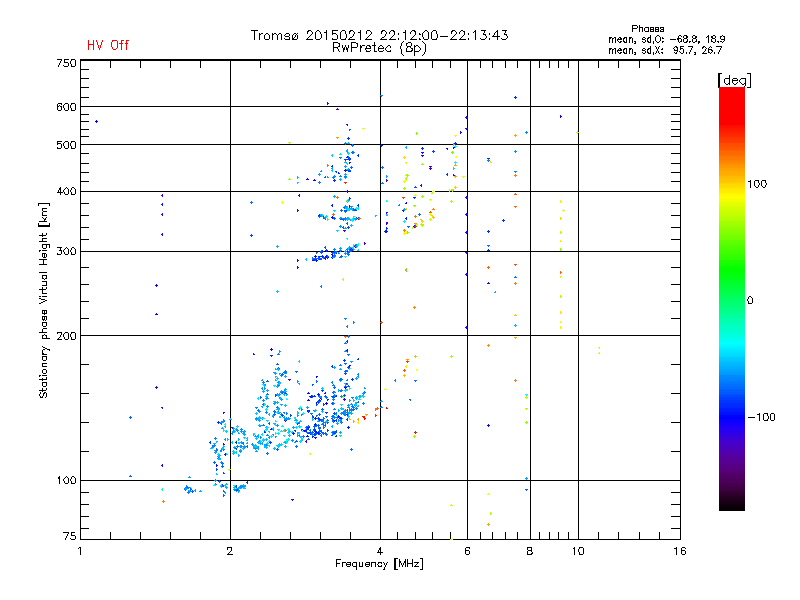This screenshot has height=600, width=800.
Task: Click the y-axis label '400'
Action: (x=66, y=192)
